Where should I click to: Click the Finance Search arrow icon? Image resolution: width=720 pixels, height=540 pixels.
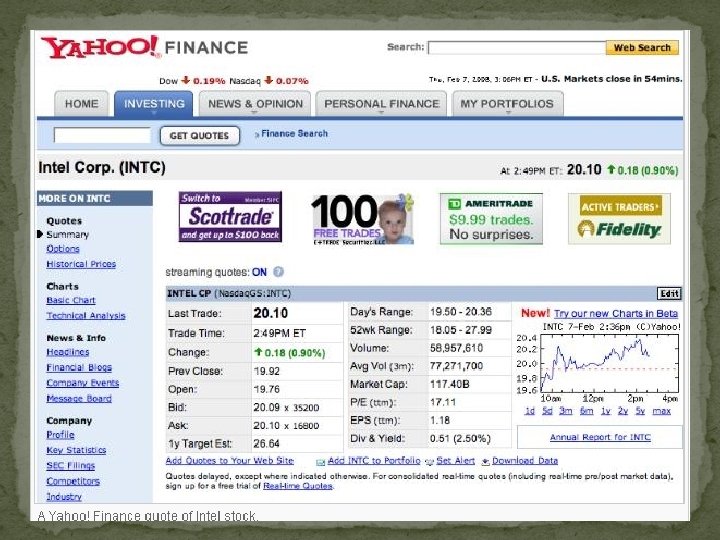(257, 135)
